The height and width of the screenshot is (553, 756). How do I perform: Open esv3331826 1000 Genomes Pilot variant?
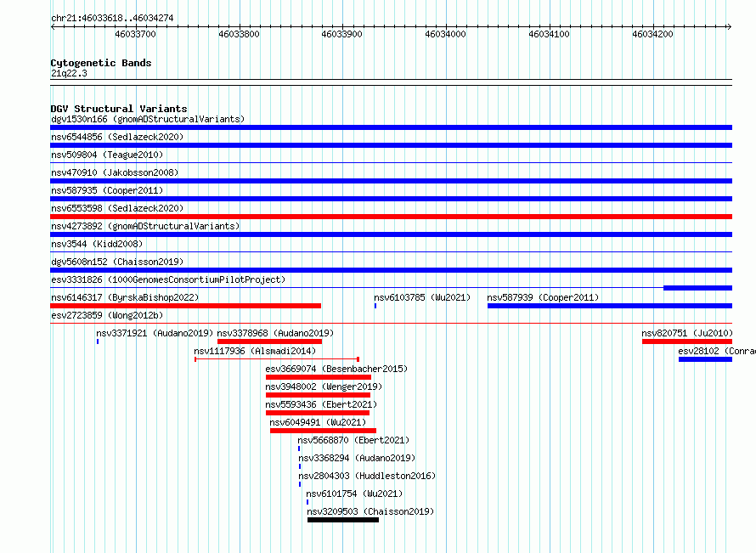pyautogui.click(x=168, y=279)
